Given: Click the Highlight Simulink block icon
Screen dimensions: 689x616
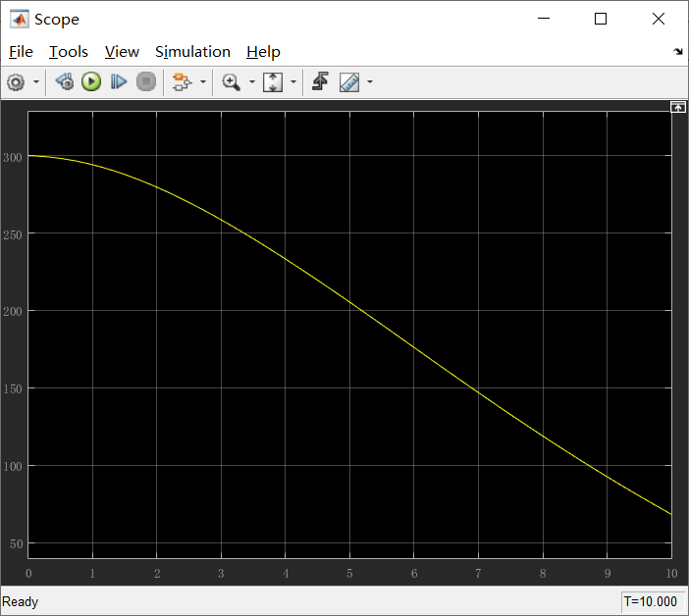Looking at the screenshot, I should pyautogui.click(x=182, y=82).
